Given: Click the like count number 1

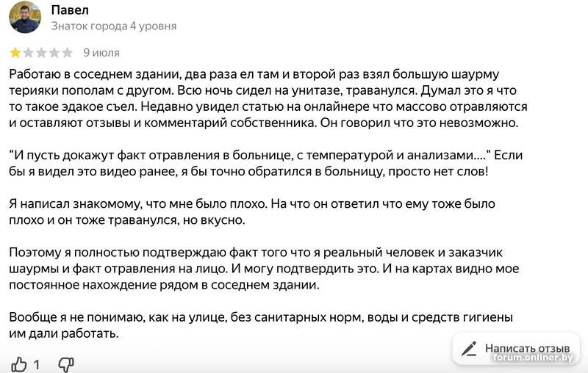Looking at the screenshot, I should click(37, 363).
